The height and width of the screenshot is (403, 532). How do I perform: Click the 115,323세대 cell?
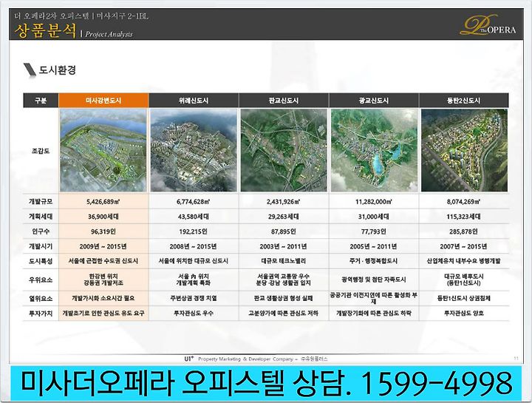click(464, 217)
